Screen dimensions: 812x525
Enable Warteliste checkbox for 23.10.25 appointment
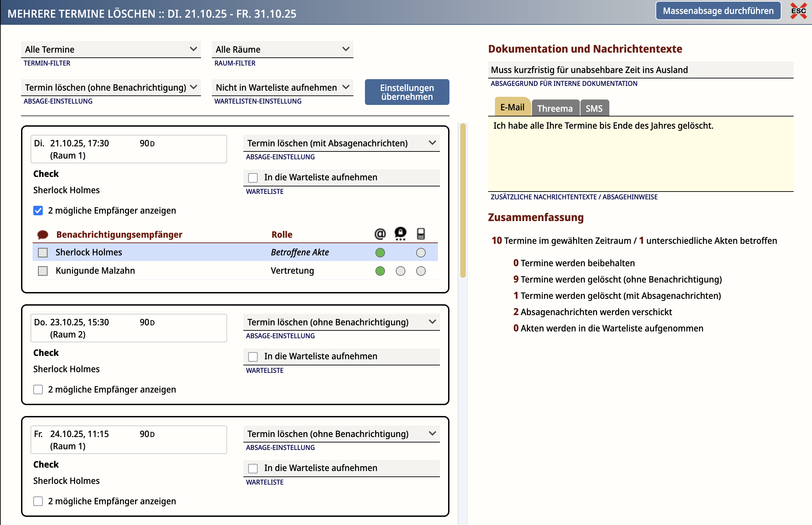coord(253,357)
